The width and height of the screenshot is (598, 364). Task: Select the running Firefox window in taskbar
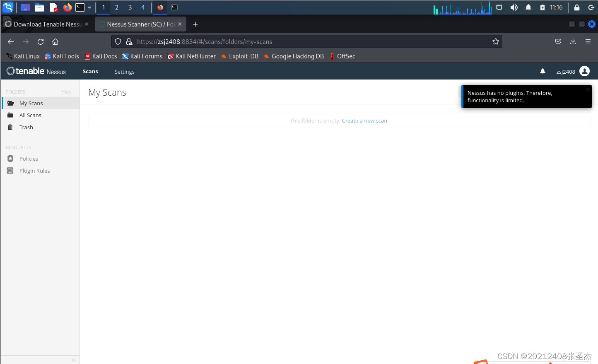click(160, 7)
